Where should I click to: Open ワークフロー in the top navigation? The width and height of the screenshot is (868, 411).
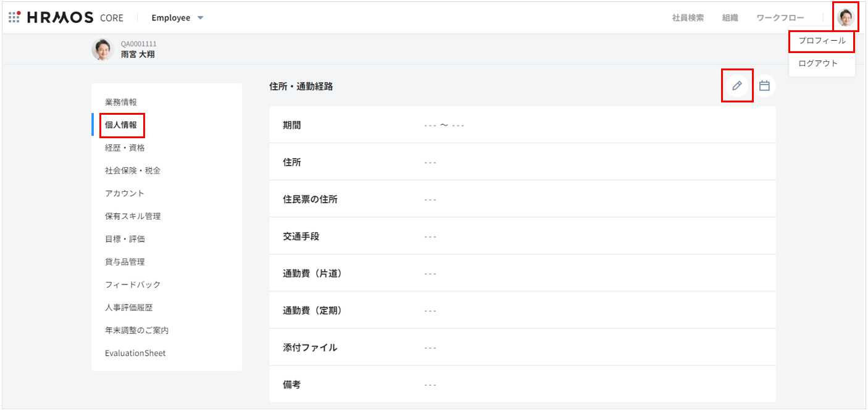(x=780, y=18)
